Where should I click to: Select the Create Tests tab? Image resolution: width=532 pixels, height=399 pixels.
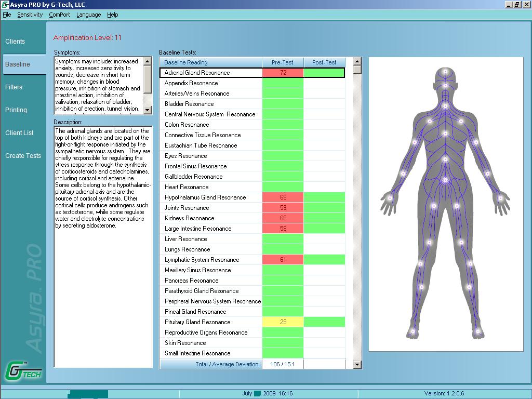click(23, 156)
